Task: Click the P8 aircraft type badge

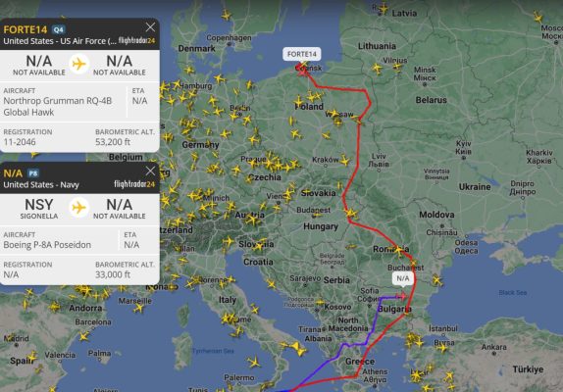Action: point(33,173)
